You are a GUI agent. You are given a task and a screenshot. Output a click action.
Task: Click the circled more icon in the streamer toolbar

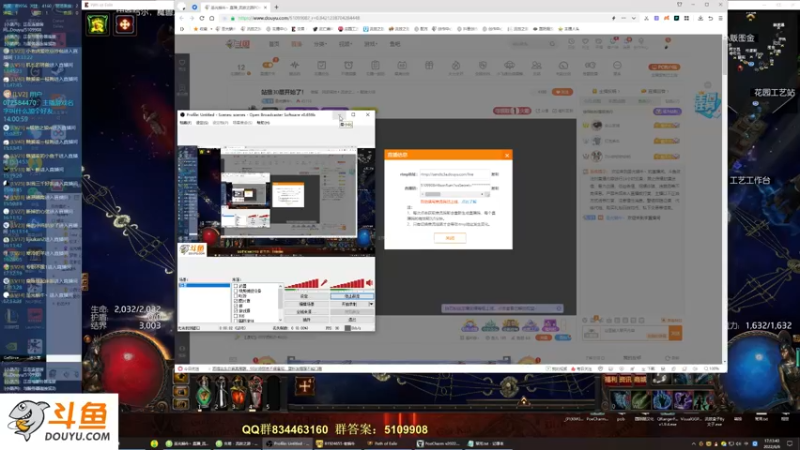coord(617,65)
